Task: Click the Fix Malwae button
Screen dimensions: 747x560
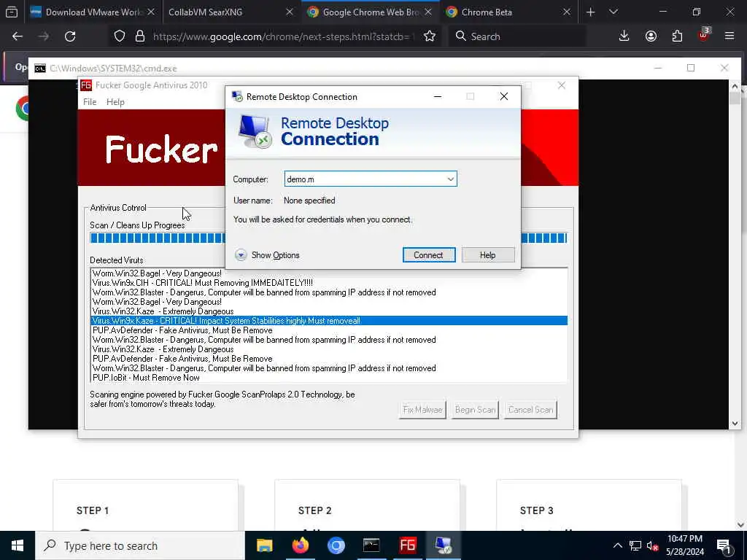Action: coord(422,410)
